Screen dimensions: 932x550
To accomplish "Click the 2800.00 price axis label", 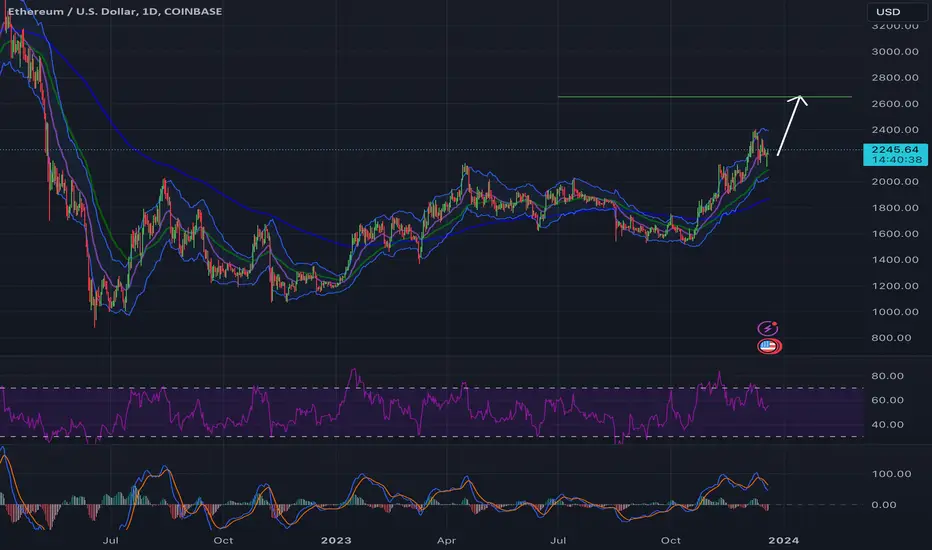I will 895,78.
